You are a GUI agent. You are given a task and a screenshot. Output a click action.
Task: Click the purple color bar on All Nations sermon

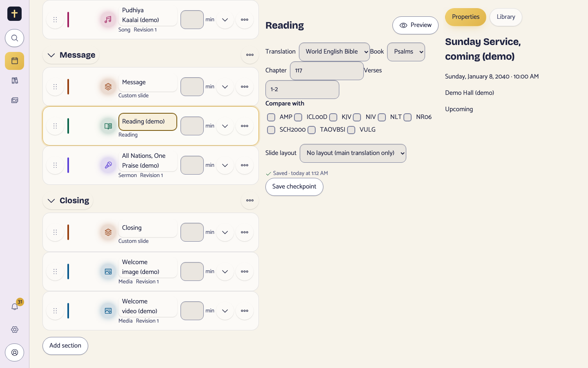point(68,165)
